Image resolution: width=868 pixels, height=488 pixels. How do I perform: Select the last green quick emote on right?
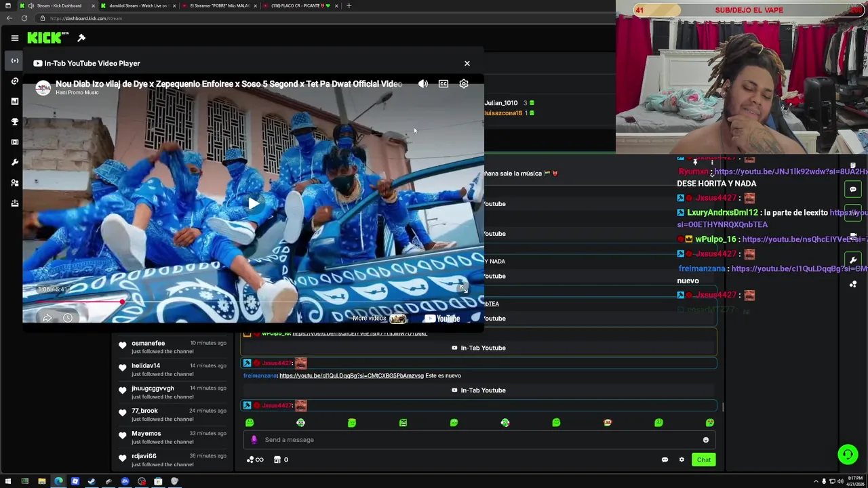click(709, 423)
